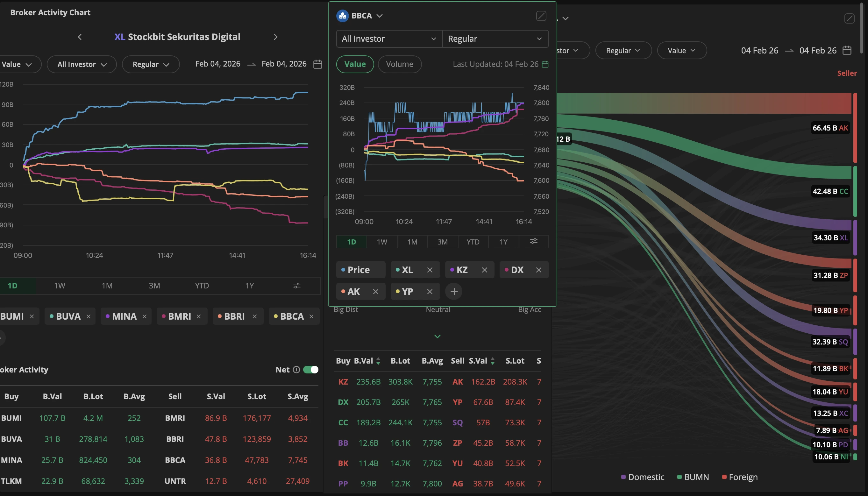Toggle the Net switch off

click(311, 370)
